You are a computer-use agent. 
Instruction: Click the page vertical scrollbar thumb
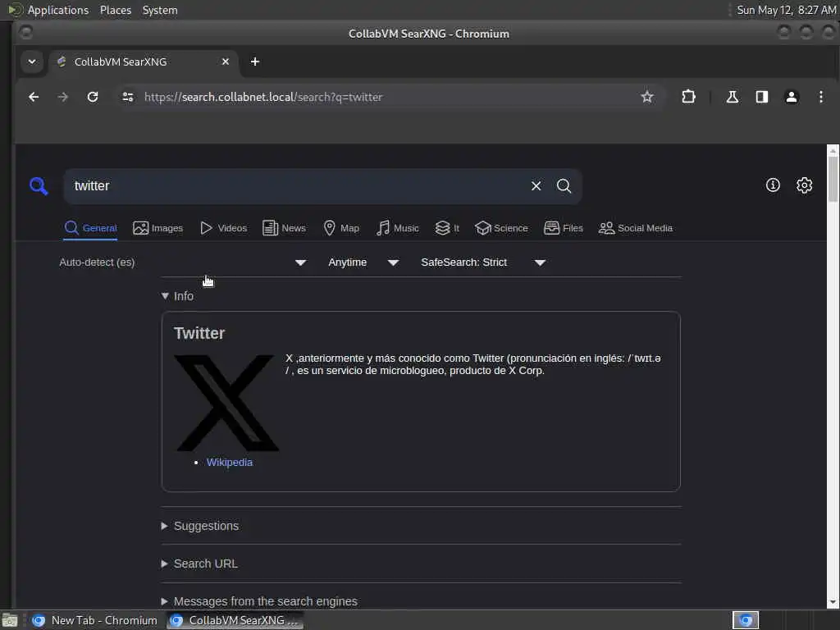pyautogui.click(x=833, y=179)
